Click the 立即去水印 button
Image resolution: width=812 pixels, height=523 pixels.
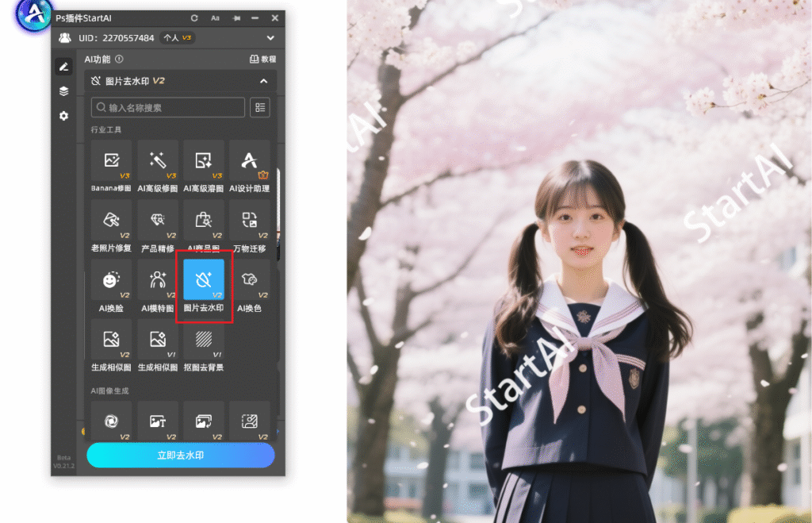click(x=180, y=456)
